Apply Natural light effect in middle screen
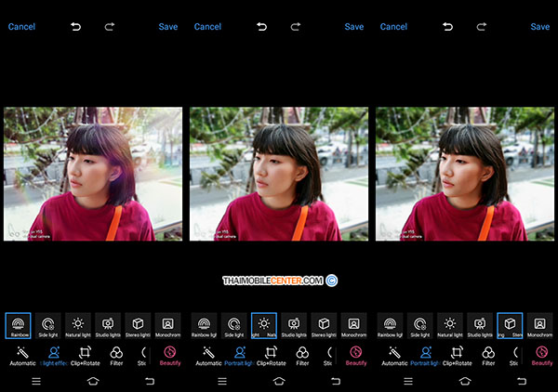Image resolution: width=558 pixels, height=392 pixels. (264, 324)
